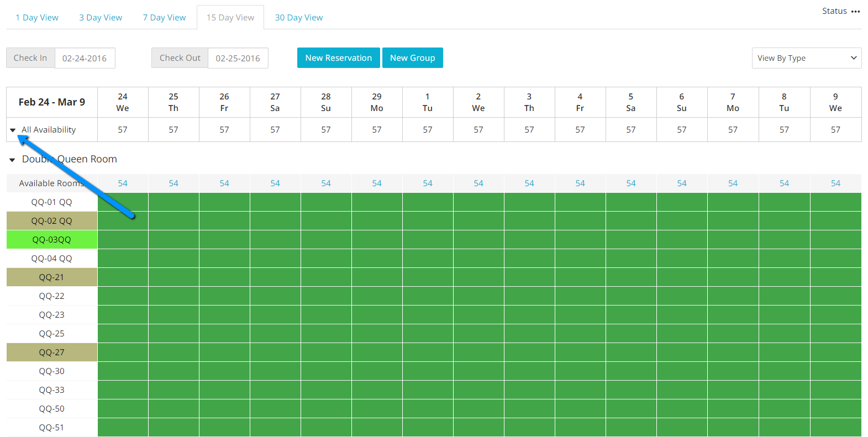Collapse the All Availability row

pos(13,130)
